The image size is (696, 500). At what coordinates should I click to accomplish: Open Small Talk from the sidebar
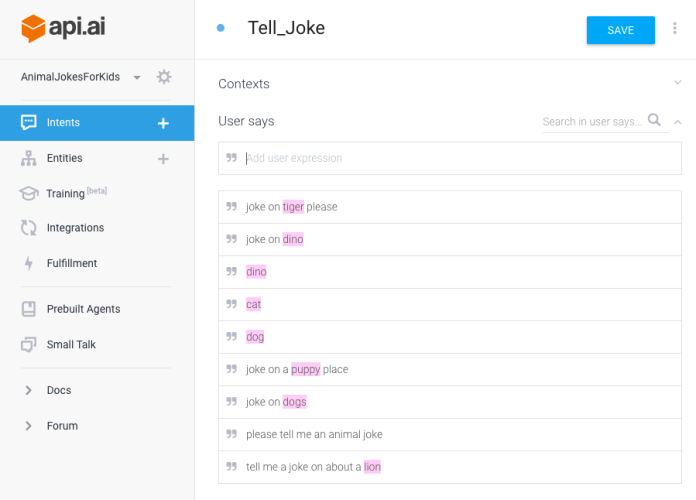pos(71,344)
